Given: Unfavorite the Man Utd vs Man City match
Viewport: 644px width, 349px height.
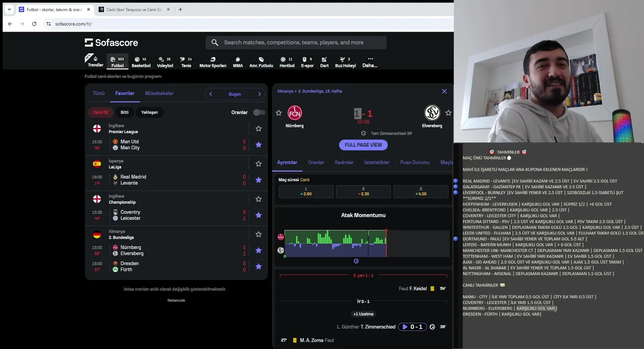Looking at the screenshot, I should 258,144.
